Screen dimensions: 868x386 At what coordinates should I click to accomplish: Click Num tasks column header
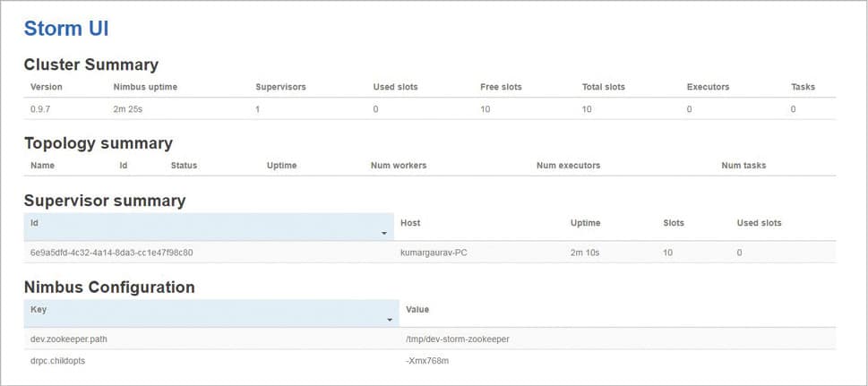[x=743, y=166]
